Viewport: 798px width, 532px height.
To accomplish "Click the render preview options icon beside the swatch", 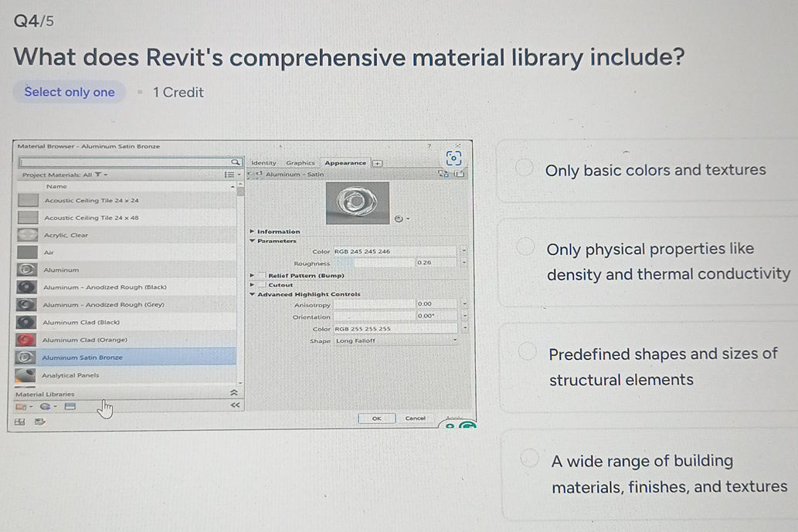I will 399,218.
